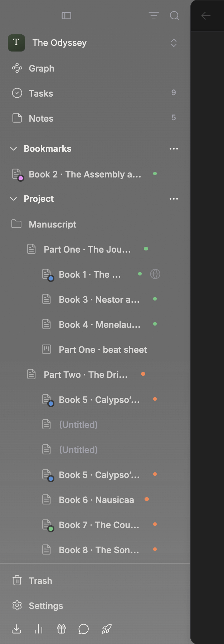
Task: Click the Part Two document icon
Action: (31, 374)
